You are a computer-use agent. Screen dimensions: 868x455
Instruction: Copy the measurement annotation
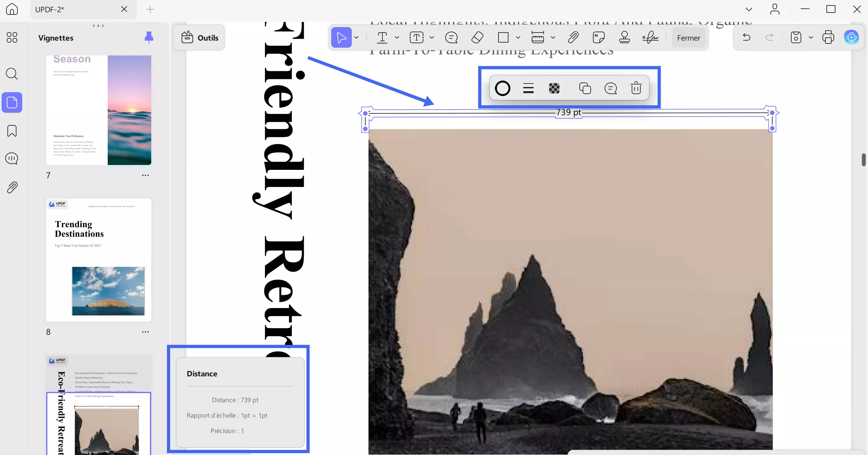[x=585, y=89]
